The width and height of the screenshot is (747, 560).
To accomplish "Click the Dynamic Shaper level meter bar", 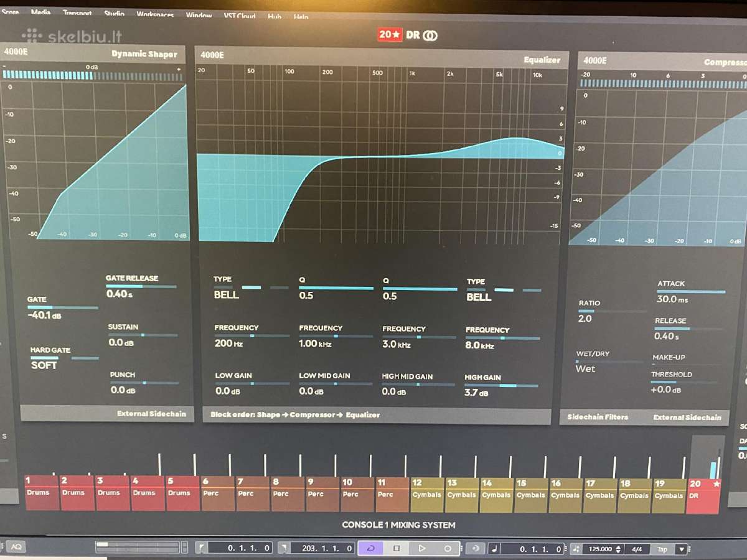I will (x=93, y=76).
